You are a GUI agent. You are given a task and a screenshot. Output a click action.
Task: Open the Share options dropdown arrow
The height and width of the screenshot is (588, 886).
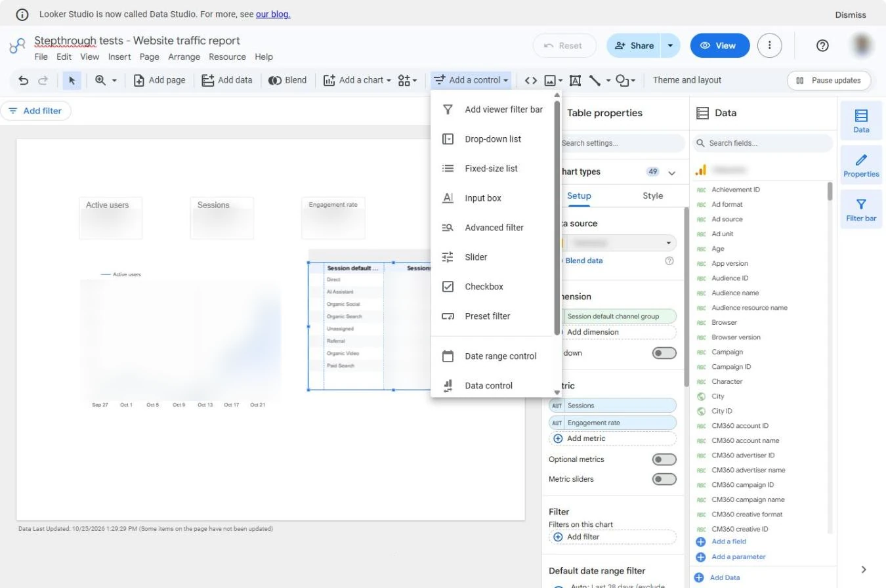coord(670,45)
